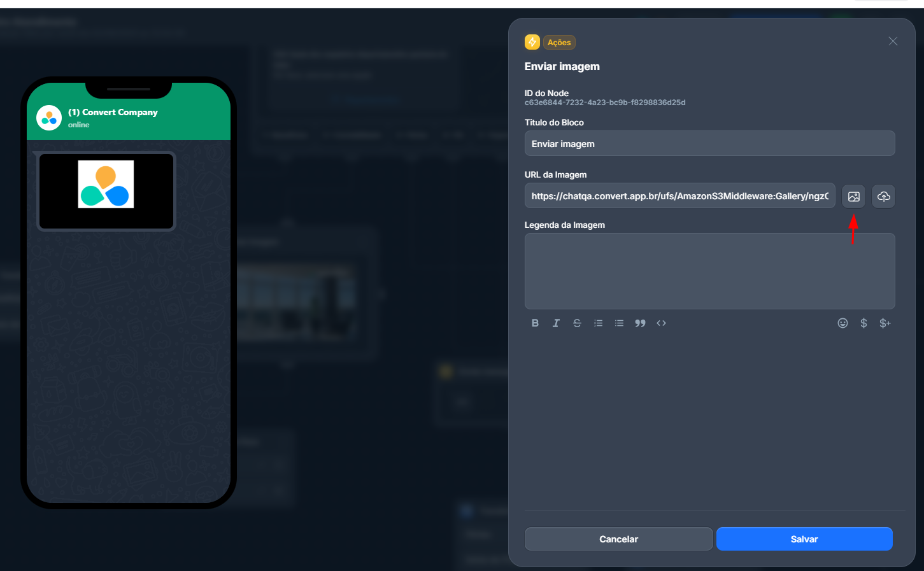The width and height of the screenshot is (924, 571).
Task: Click the (1) Convert Company contact name
Action: (113, 112)
